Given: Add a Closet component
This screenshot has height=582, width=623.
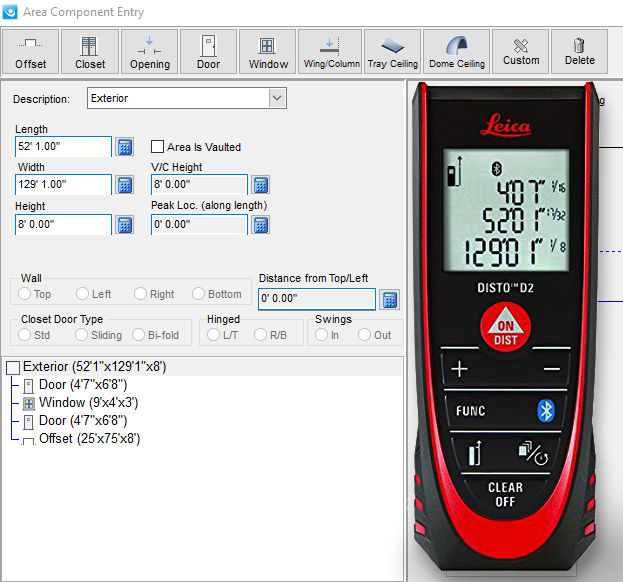Looking at the screenshot, I should coord(90,52).
